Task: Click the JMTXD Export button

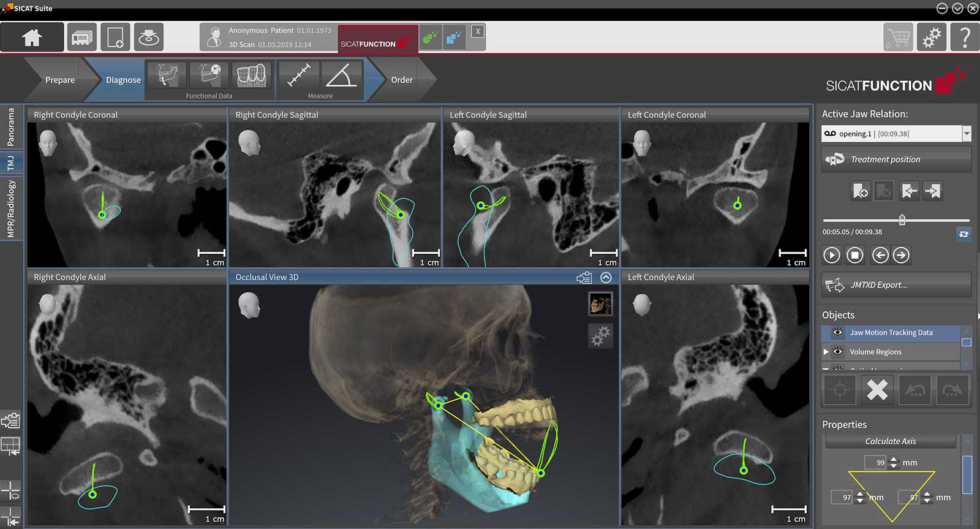Action: pyautogui.click(x=897, y=285)
